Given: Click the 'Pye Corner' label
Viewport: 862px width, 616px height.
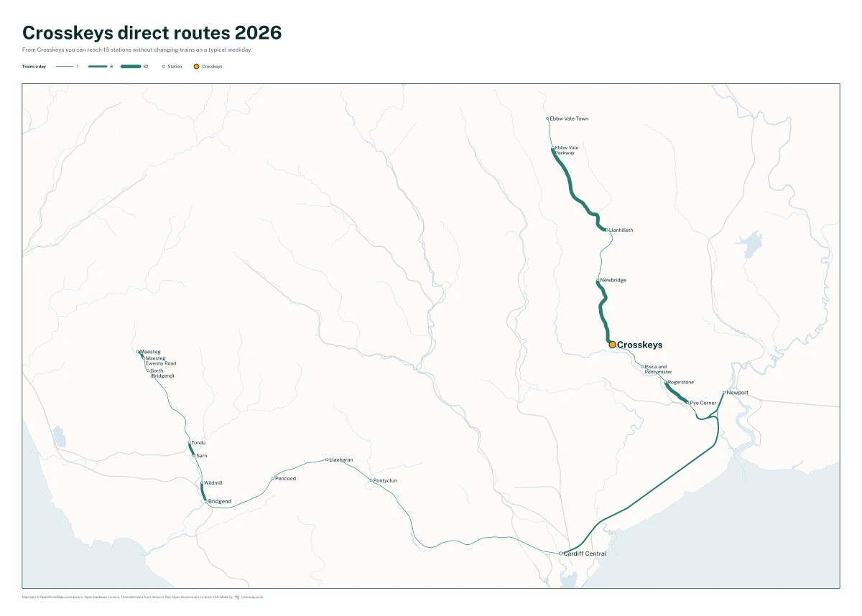Looking at the screenshot, I should (703, 403).
